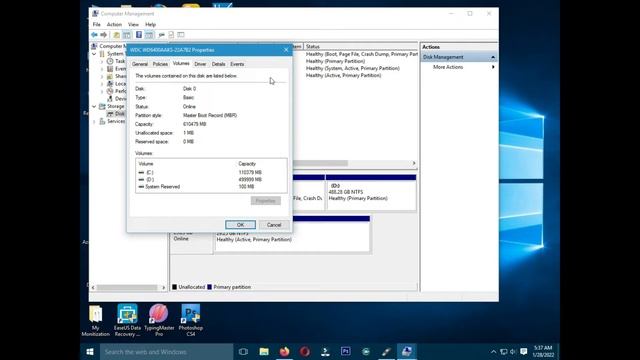Open the My Monitization desktop folder icon
The height and width of the screenshot is (360, 640).
tap(96, 321)
